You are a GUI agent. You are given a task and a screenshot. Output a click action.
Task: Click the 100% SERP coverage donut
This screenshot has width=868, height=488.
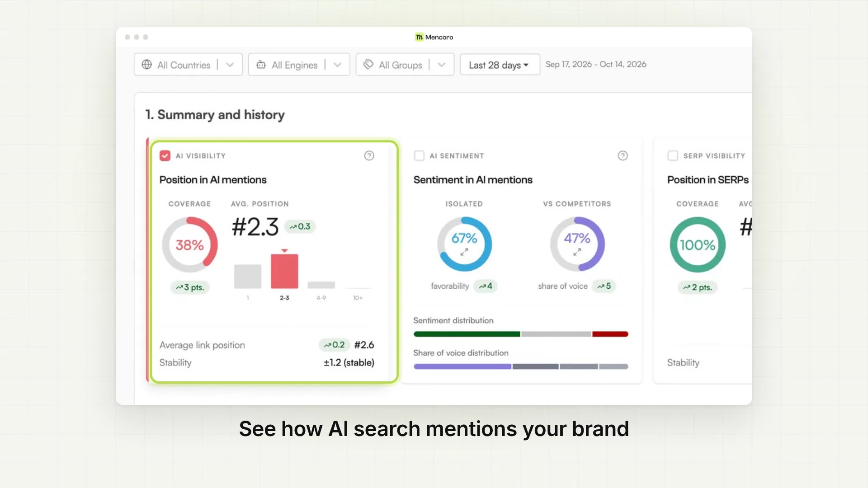pos(698,245)
